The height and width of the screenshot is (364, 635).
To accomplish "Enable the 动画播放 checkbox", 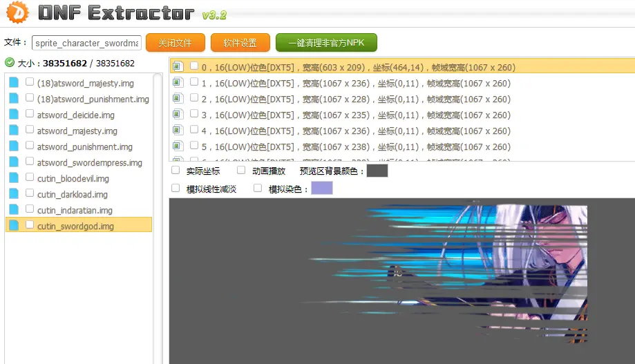I will click(241, 170).
